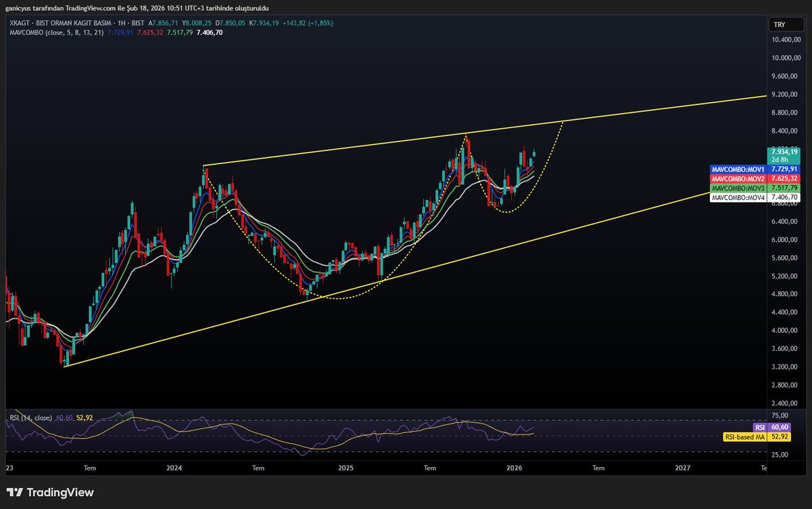Click the 2.800,00 price scale label

[x=786, y=385]
